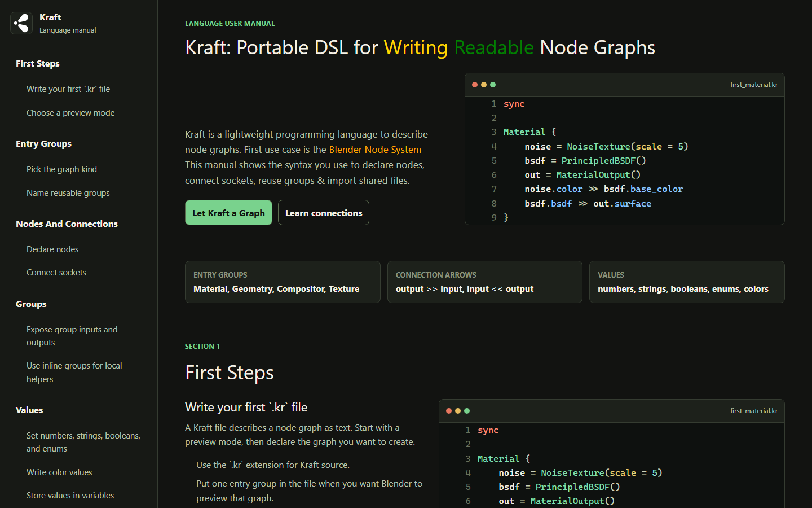
Task: Click green dot in top code window
Action: pyautogui.click(x=493, y=85)
